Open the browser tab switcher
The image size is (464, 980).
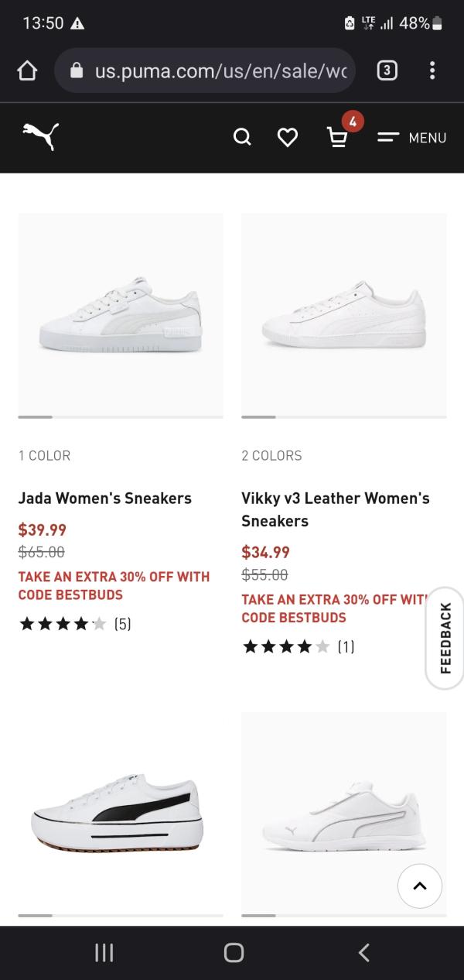(387, 71)
